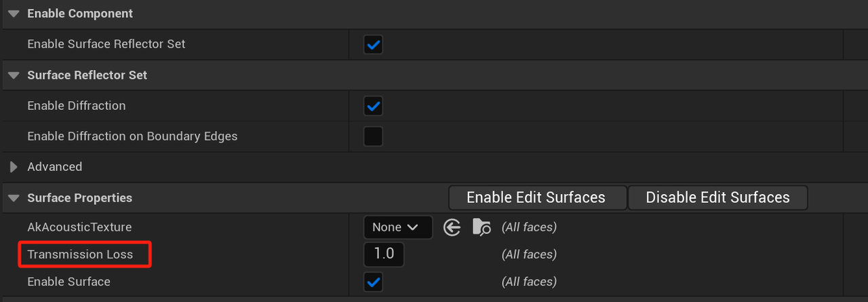This screenshot has width=868, height=302.
Task: Collapse the Enable Component section arrow
Action: tap(14, 14)
